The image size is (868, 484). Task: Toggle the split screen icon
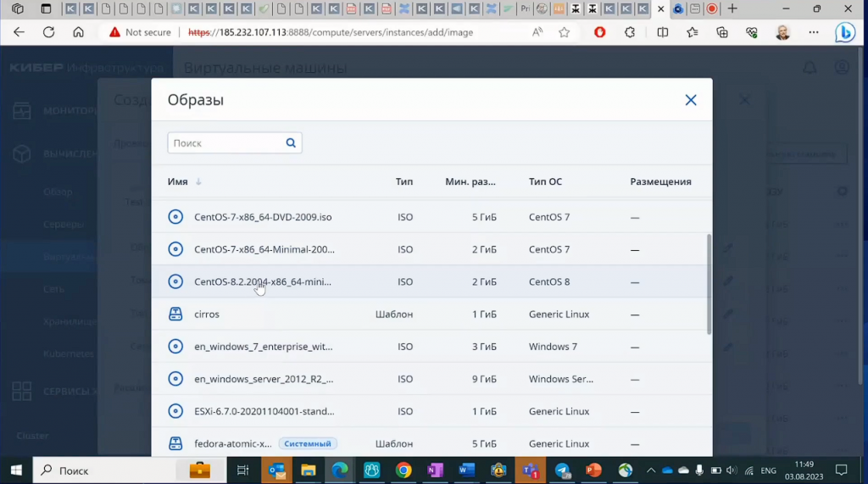coord(663,32)
